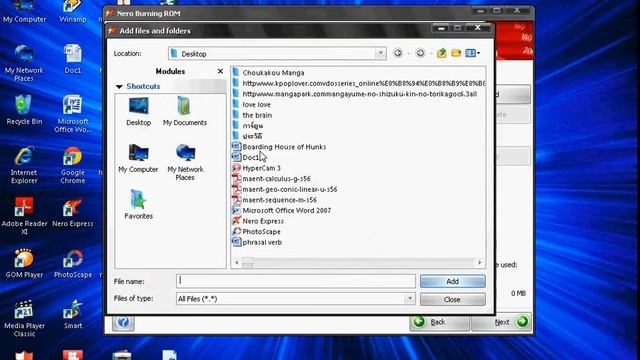The width and height of the screenshot is (640, 360).
Task: Launch PhotoScape from desktop
Action: (73, 263)
